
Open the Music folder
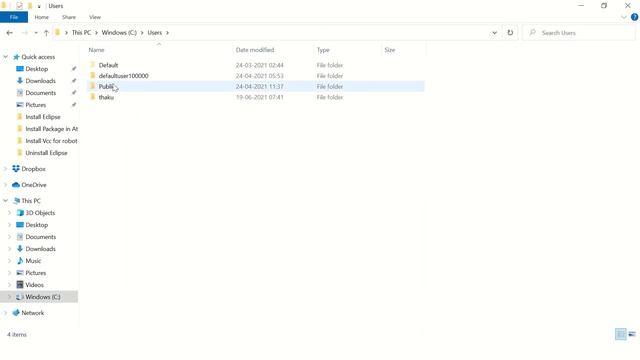coord(33,261)
